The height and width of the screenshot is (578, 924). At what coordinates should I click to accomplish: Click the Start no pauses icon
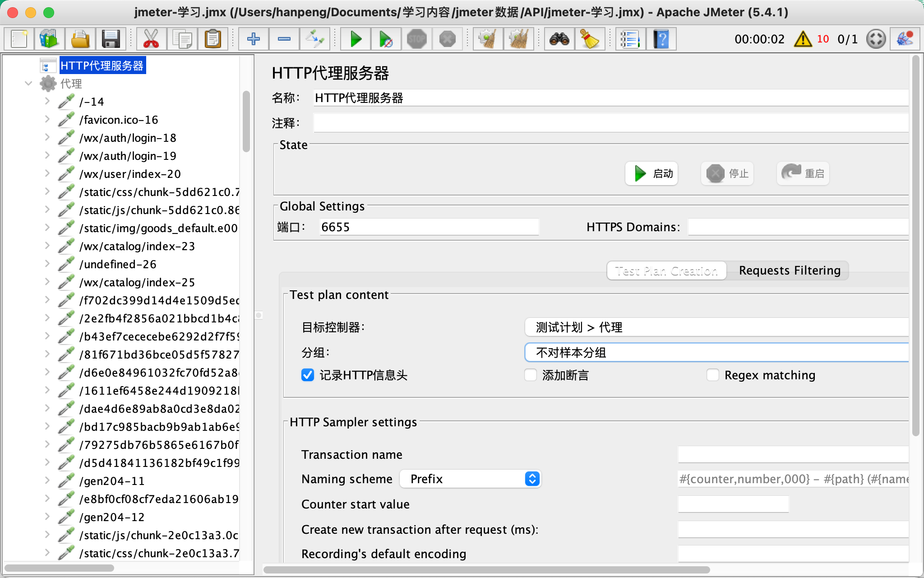386,39
